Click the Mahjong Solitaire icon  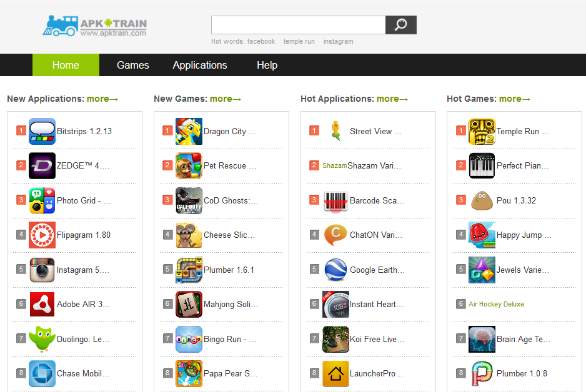coord(189,304)
